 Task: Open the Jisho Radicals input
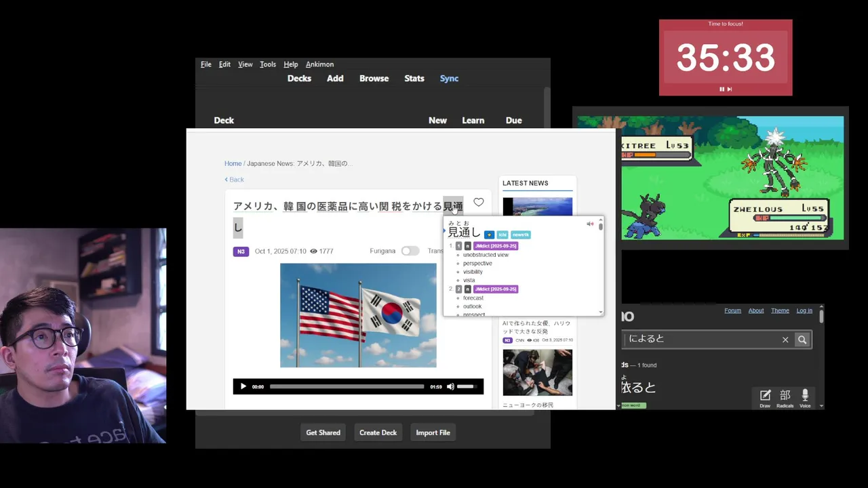pos(785,398)
